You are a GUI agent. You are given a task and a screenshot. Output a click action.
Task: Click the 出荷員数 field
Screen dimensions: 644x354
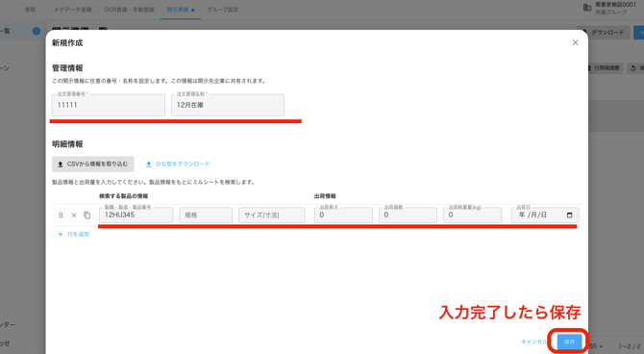pos(408,215)
